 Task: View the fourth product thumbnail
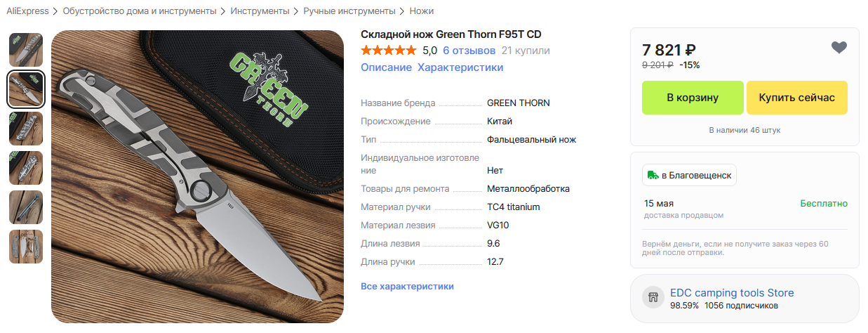click(x=26, y=168)
